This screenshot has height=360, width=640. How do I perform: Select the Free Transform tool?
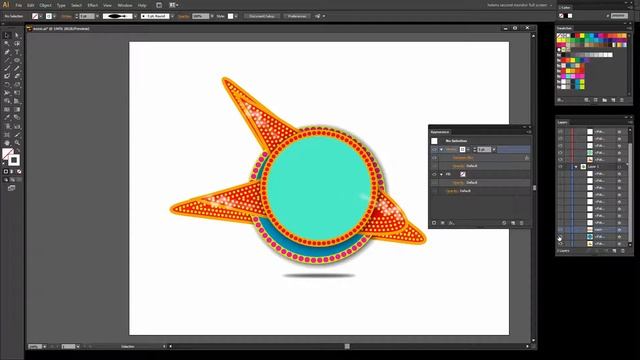pos(17,93)
